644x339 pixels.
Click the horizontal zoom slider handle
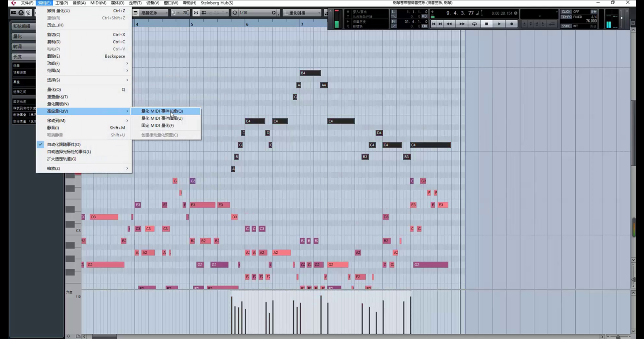pyautogui.click(x=618, y=336)
